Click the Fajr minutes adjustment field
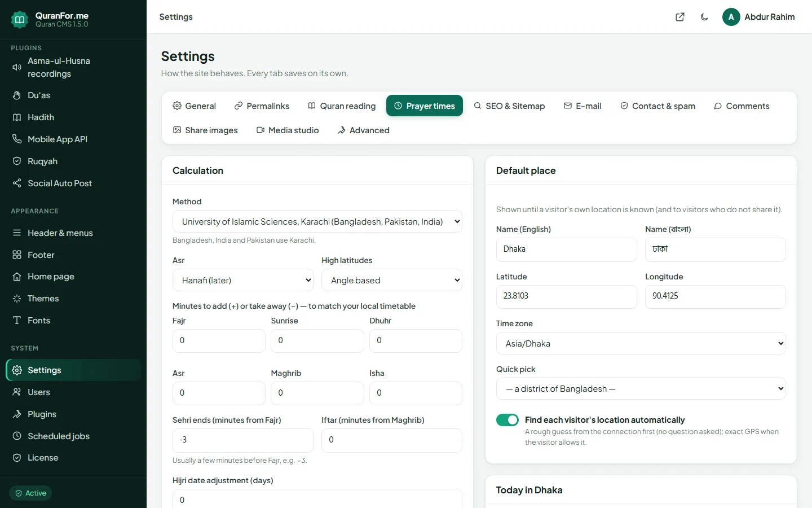Viewport: 812px width, 508px height. (219, 341)
